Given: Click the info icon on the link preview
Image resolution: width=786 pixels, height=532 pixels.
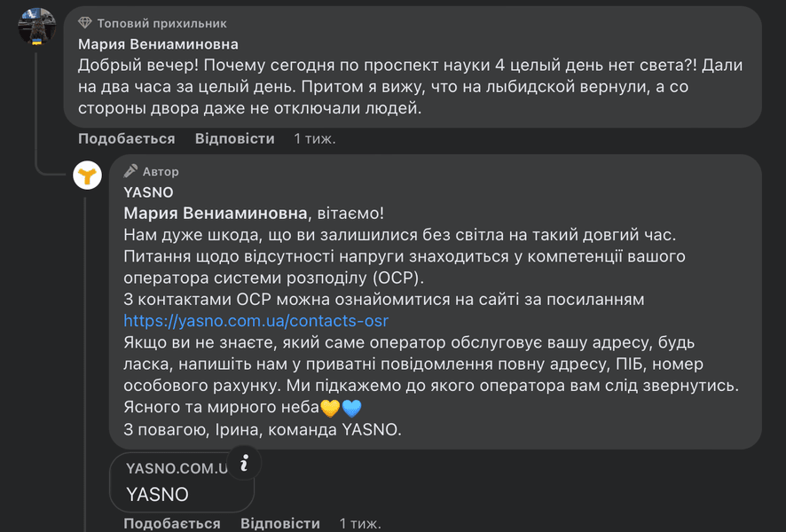Looking at the screenshot, I should click(246, 462).
